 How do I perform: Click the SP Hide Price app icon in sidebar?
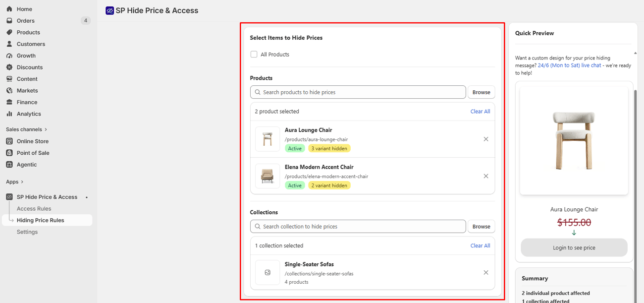click(9, 197)
